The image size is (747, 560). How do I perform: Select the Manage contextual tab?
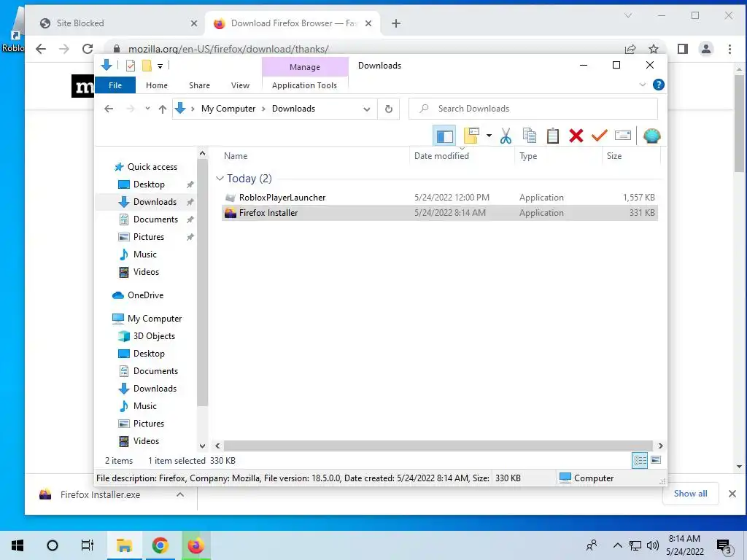pyautogui.click(x=305, y=67)
